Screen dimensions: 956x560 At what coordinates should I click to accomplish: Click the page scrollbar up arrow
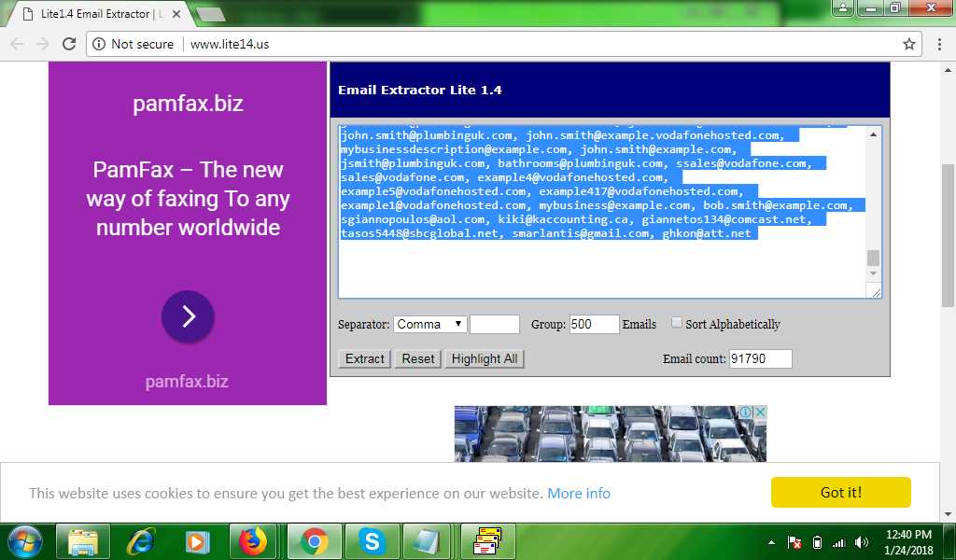click(x=948, y=69)
